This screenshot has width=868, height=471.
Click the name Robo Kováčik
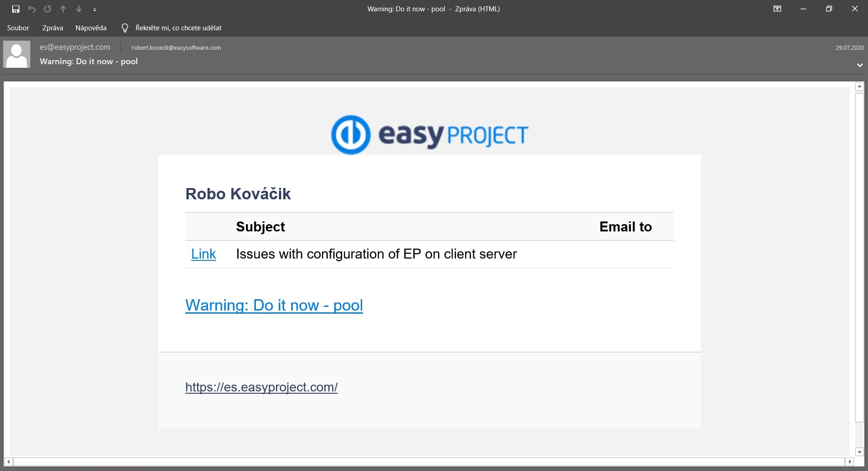tap(238, 193)
